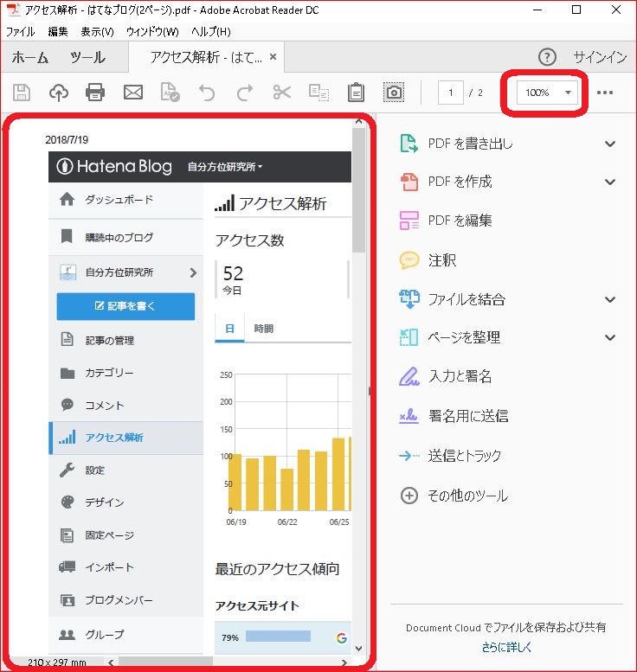Click the cloud upload toolbar icon
This screenshot has width=637, height=672.
(x=59, y=93)
